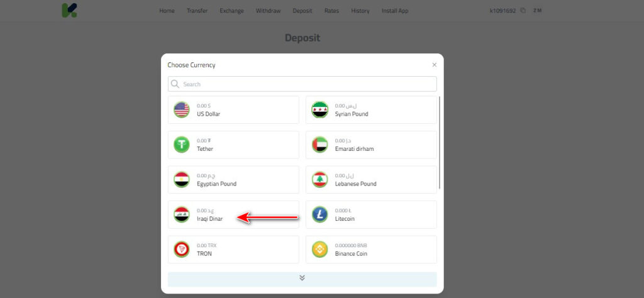Click the 0.000000 BNB balance
The image size is (644, 298).
click(x=351, y=245)
